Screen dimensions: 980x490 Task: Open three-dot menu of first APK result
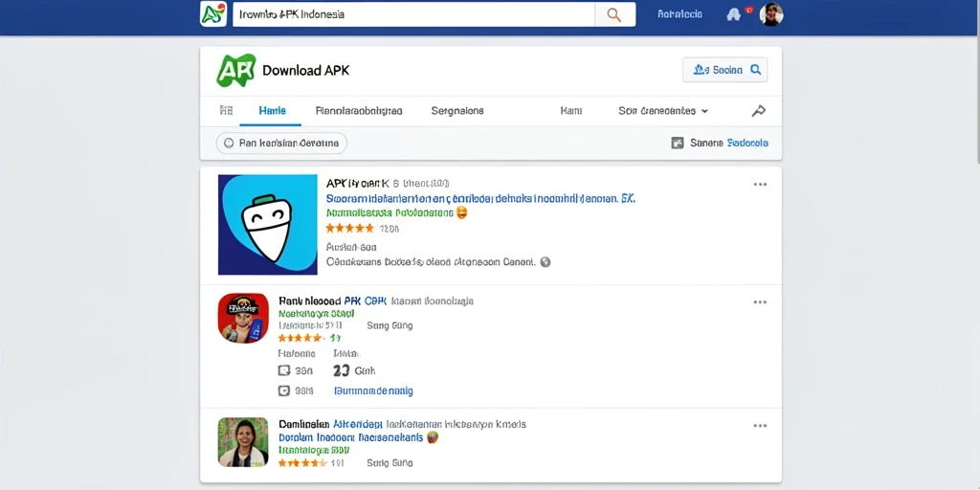tap(760, 185)
